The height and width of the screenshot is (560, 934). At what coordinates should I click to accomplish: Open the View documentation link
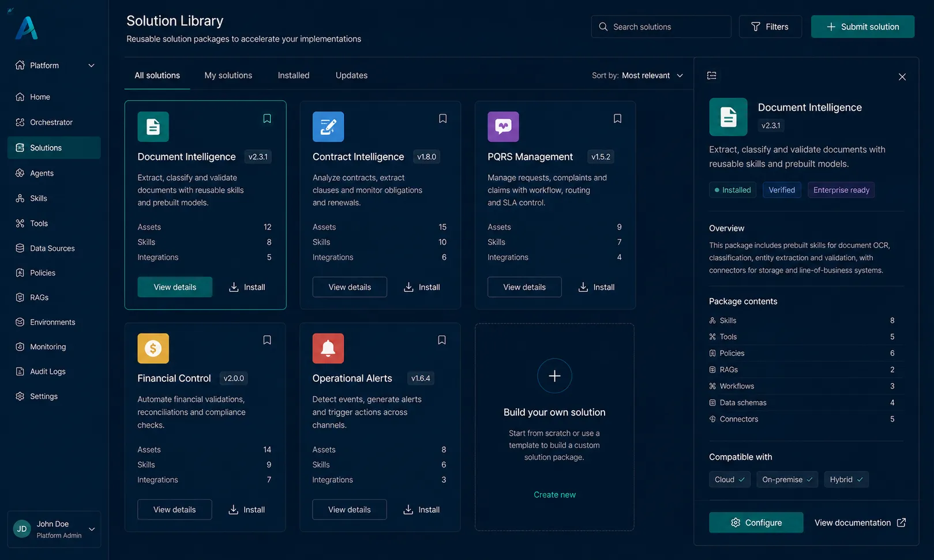[860, 523]
